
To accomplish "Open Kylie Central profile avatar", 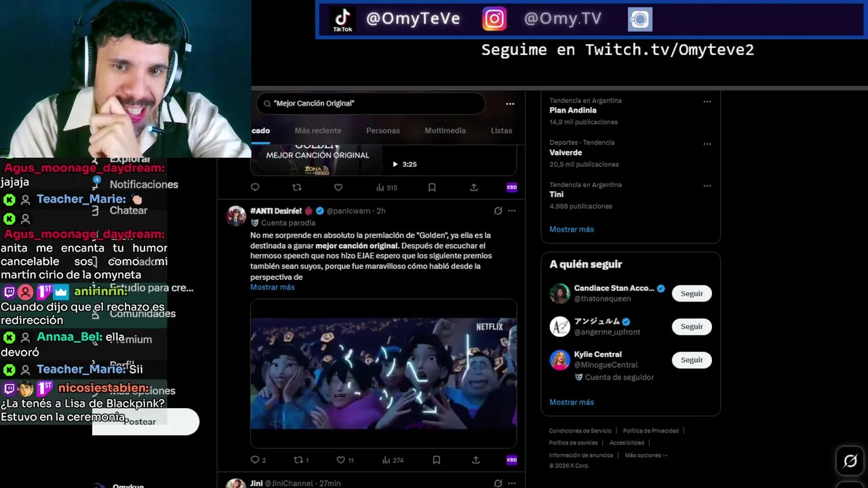I will (x=559, y=360).
